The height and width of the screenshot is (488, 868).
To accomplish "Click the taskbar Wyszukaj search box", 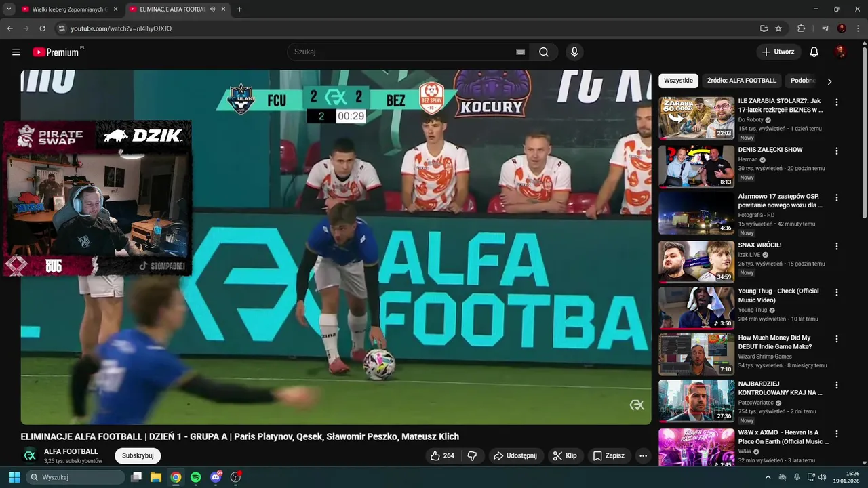I will pos(76,477).
